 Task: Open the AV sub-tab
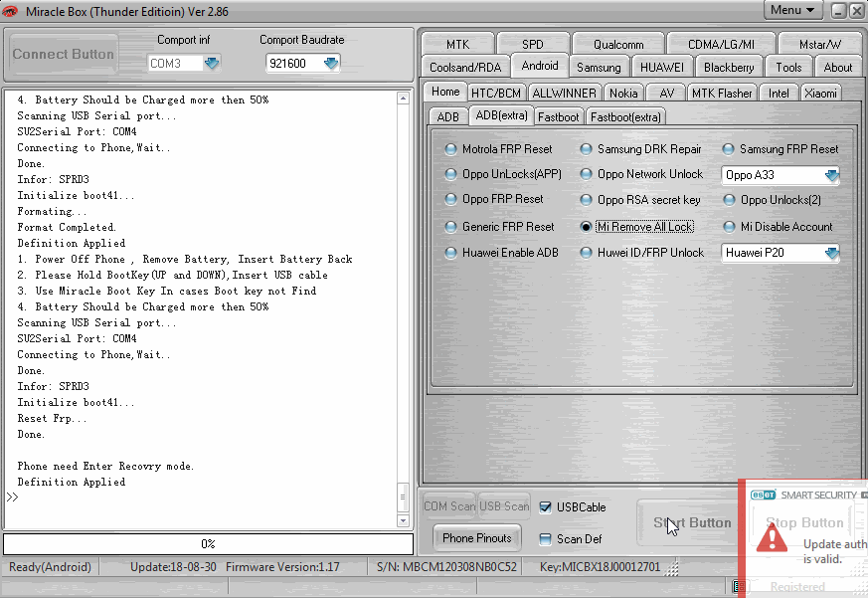click(x=667, y=94)
